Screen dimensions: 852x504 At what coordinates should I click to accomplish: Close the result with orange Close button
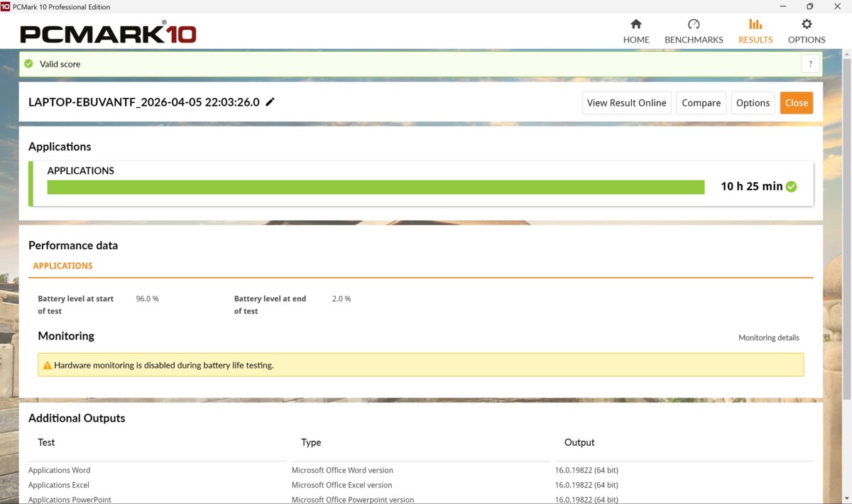796,103
